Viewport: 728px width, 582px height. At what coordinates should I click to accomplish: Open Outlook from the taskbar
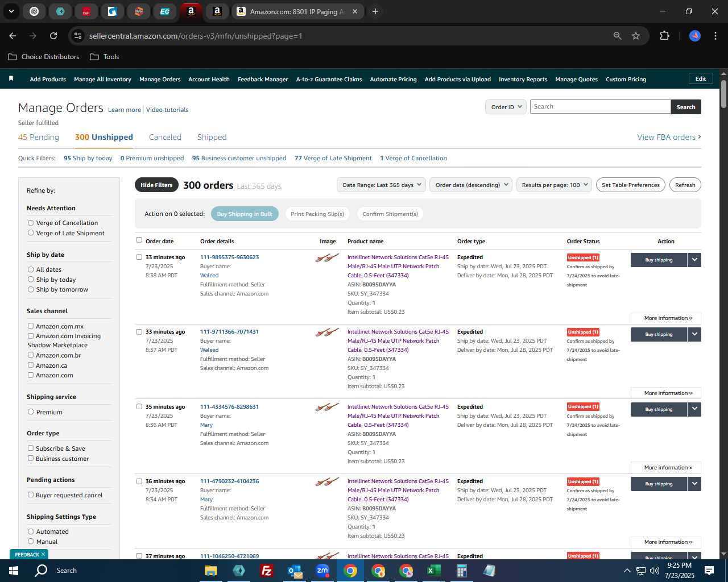pos(295,571)
